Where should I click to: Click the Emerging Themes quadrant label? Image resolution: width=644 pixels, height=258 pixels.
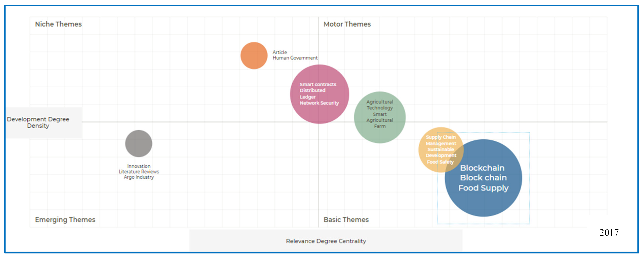coord(65,219)
